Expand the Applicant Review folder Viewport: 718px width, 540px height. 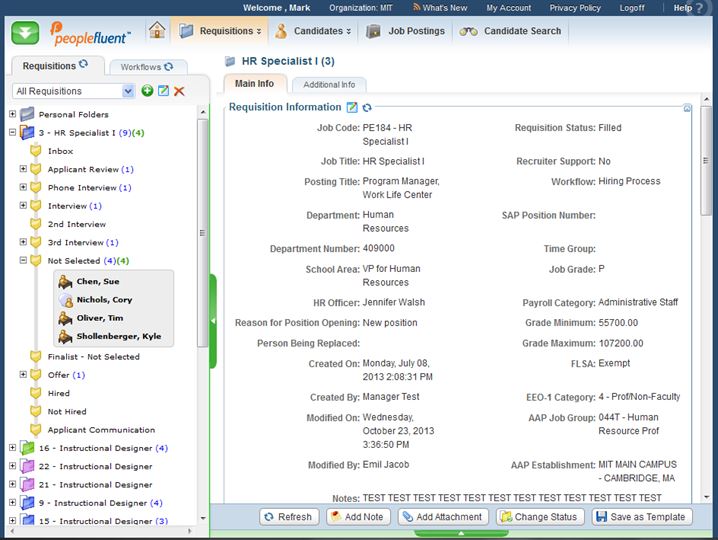(x=23, y=169)
